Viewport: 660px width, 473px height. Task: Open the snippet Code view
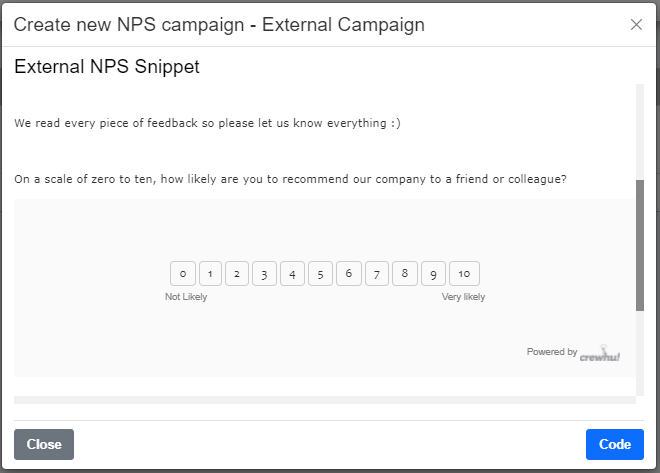point(615,444)
